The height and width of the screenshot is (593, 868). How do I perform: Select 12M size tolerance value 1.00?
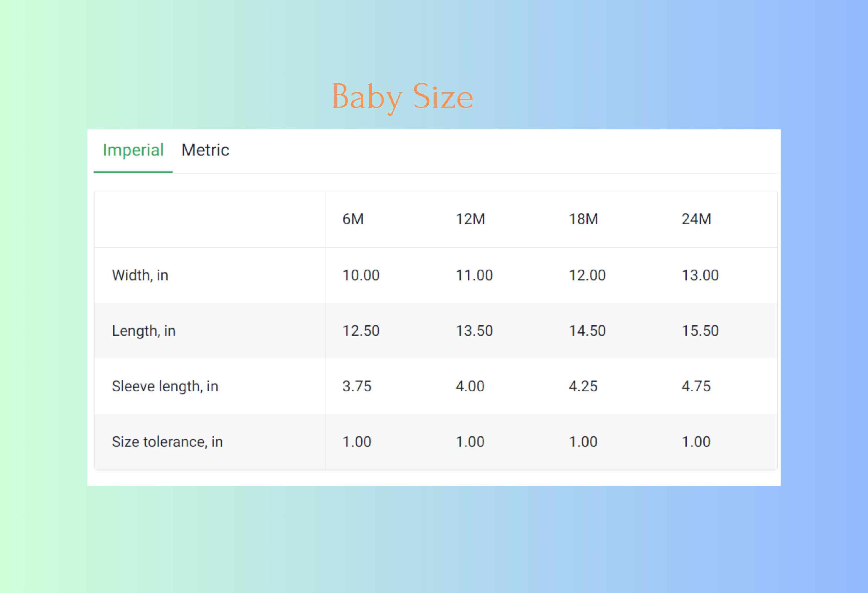pos(470,442)
